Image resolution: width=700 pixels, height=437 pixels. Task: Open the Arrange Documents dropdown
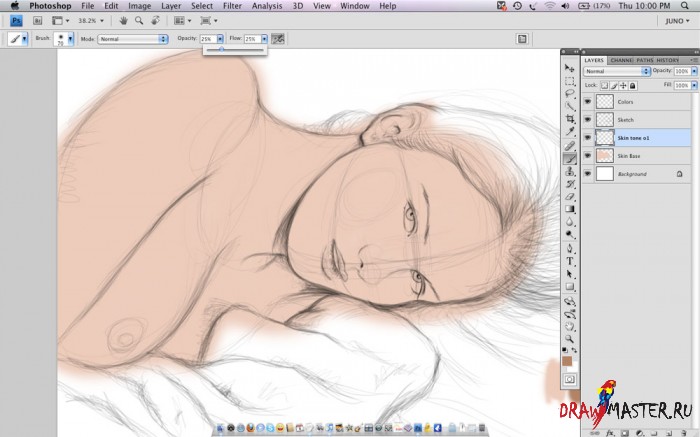click(183, 21)
